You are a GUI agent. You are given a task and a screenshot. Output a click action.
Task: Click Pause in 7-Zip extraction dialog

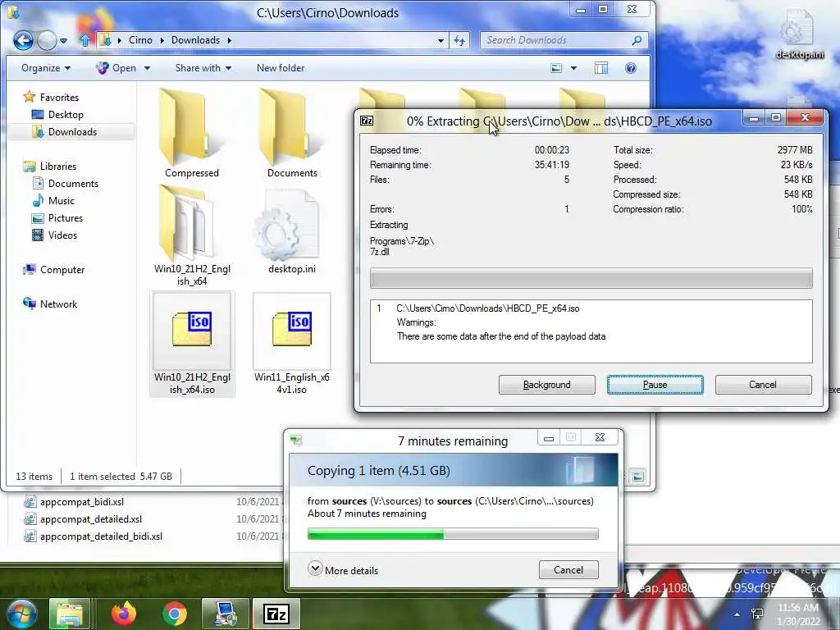point(655,385)
